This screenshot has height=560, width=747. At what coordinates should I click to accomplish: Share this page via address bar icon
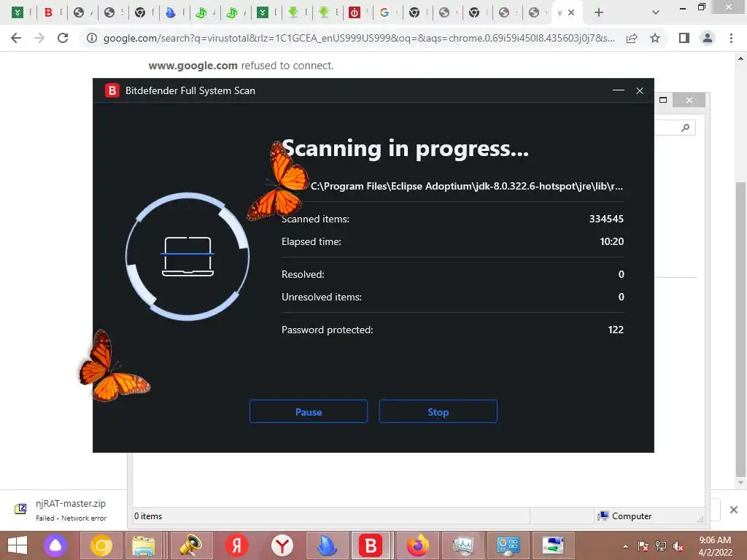(x=632, y=38)
